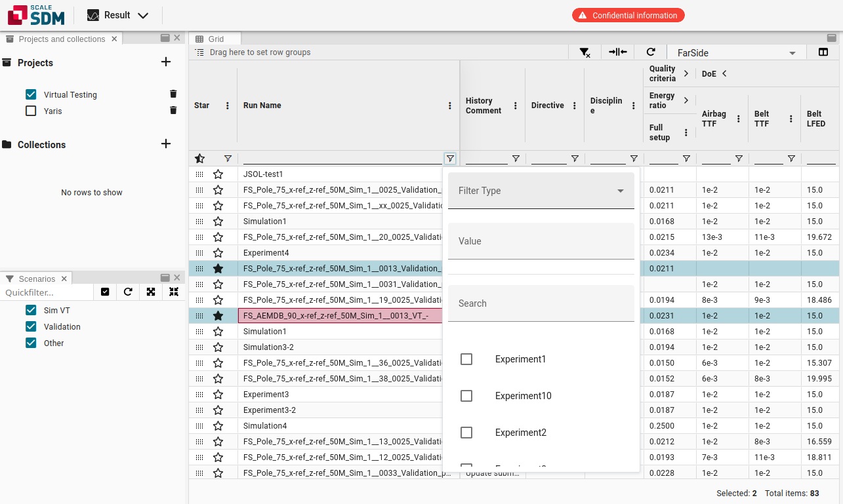
Task: Delete the Virtual Testing project
Action: pos(173,94)
